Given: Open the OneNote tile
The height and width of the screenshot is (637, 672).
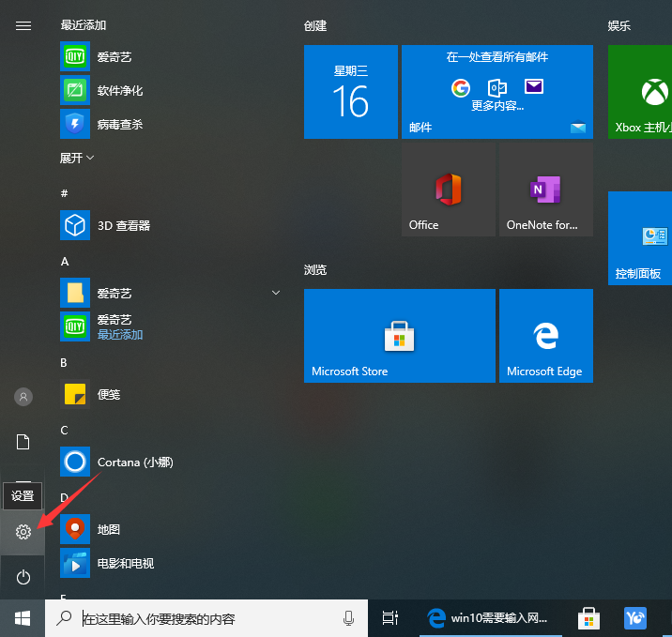Looking at the screenshot, I should [545, 190].
